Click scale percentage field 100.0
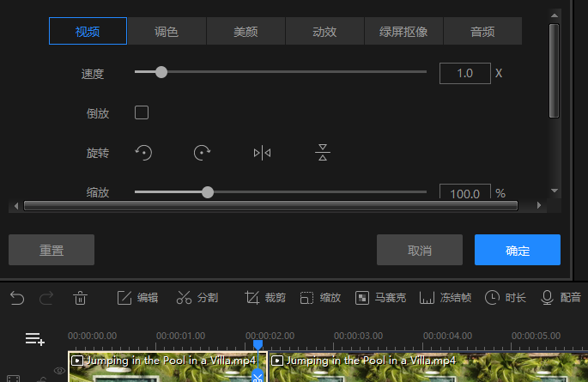The width and height of the screenshot is (588, 382). pos(465,192)
